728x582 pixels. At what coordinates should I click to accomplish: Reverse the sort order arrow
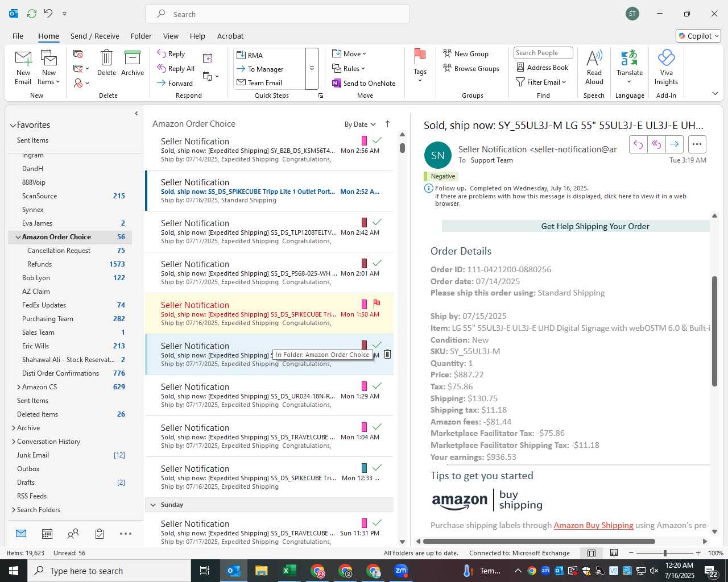[388, 124]
